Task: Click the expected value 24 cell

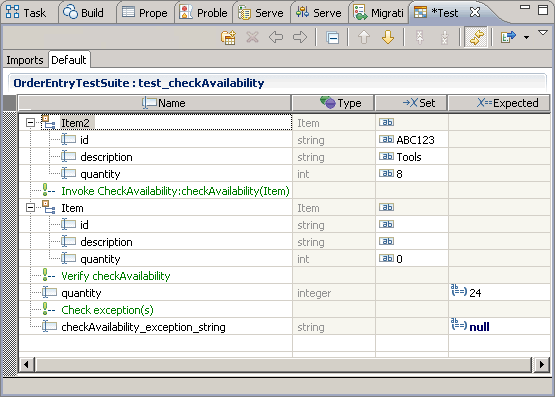Action: 499,293
